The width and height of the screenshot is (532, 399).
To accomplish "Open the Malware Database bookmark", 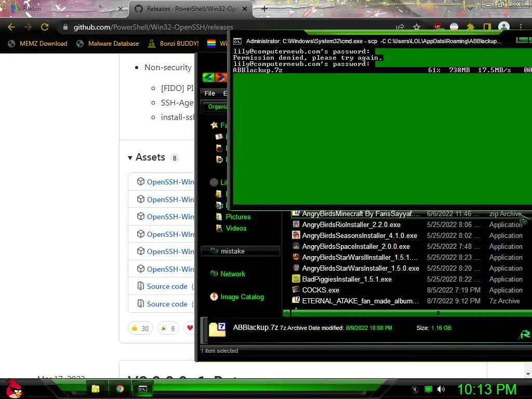I will pyautogui.click(x=108, y=44).
